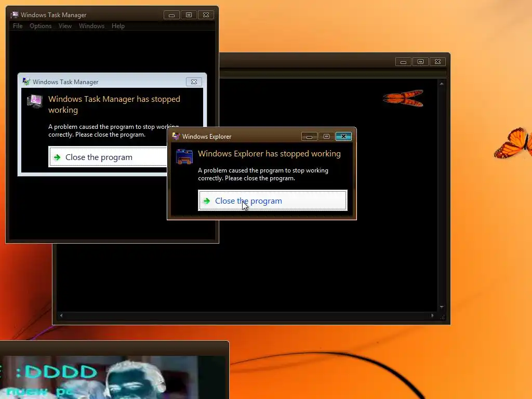Open the View menu in Task Manager
The width and height of the screenshot is (532, 399).
coord(65,26)
